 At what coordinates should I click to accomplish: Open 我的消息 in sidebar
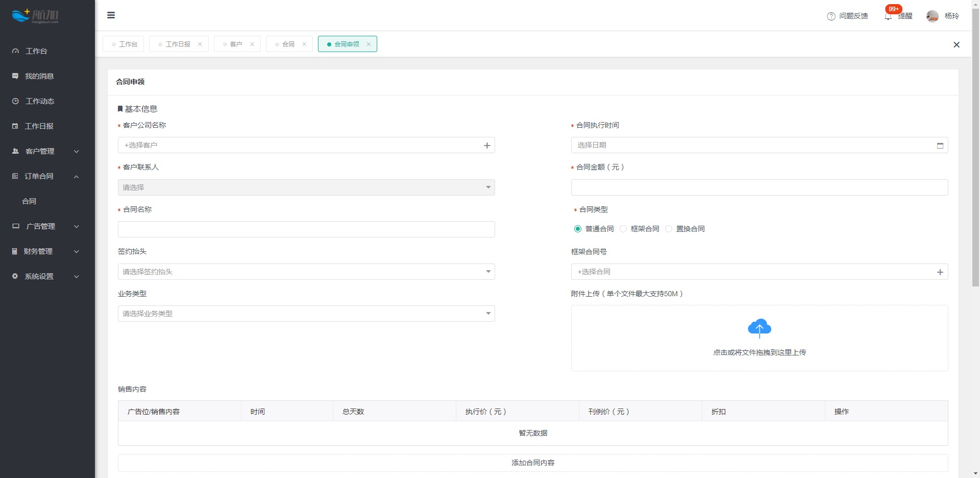click(39, 76)
